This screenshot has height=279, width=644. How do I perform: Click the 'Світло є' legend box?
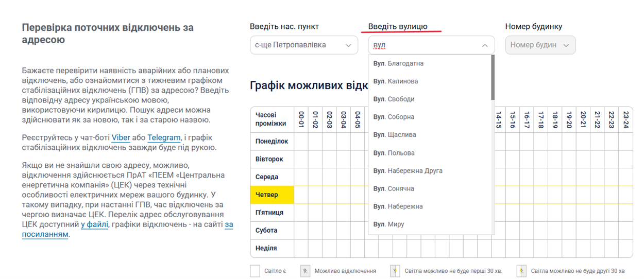pos(255,271)
